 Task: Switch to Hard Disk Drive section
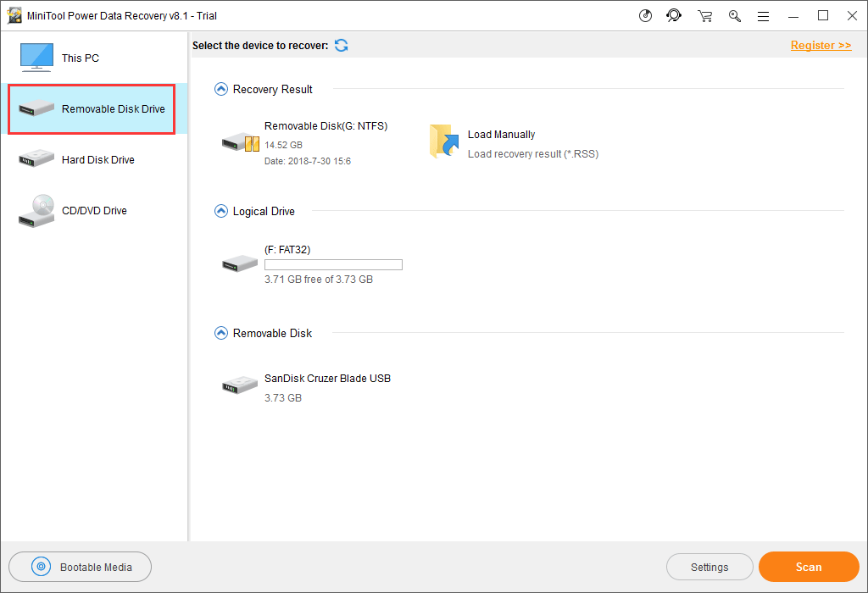click(97, 160)
